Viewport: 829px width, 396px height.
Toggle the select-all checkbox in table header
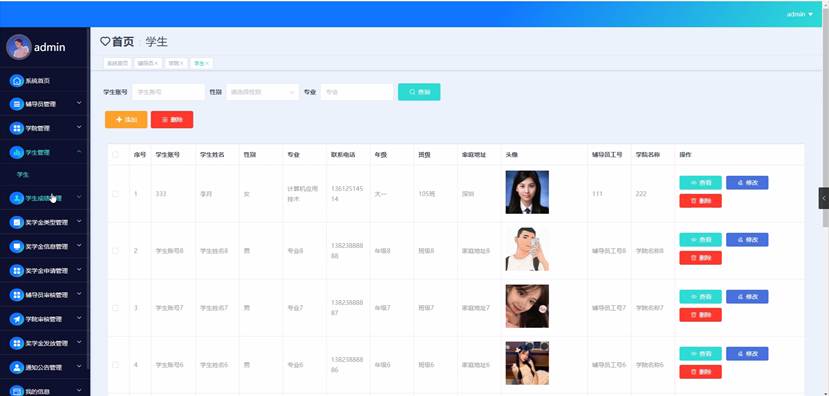tap(115, 155)
